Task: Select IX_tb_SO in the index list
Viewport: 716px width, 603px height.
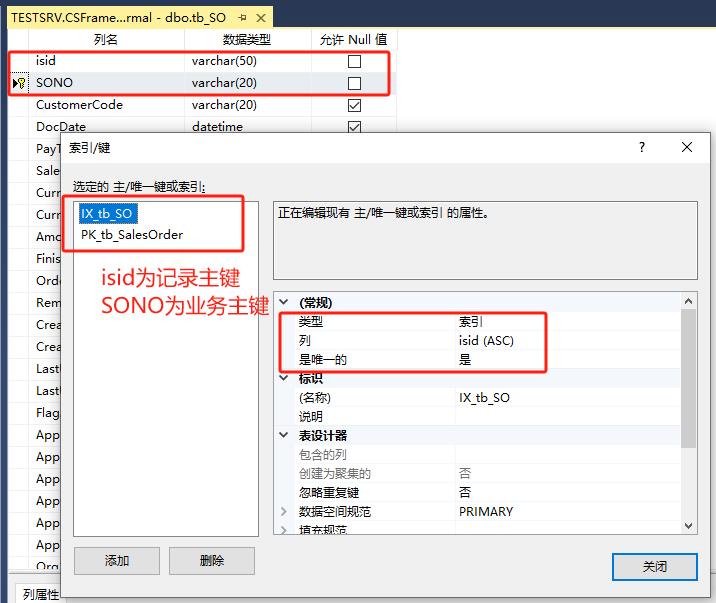Action: click(x=107, y=213)
